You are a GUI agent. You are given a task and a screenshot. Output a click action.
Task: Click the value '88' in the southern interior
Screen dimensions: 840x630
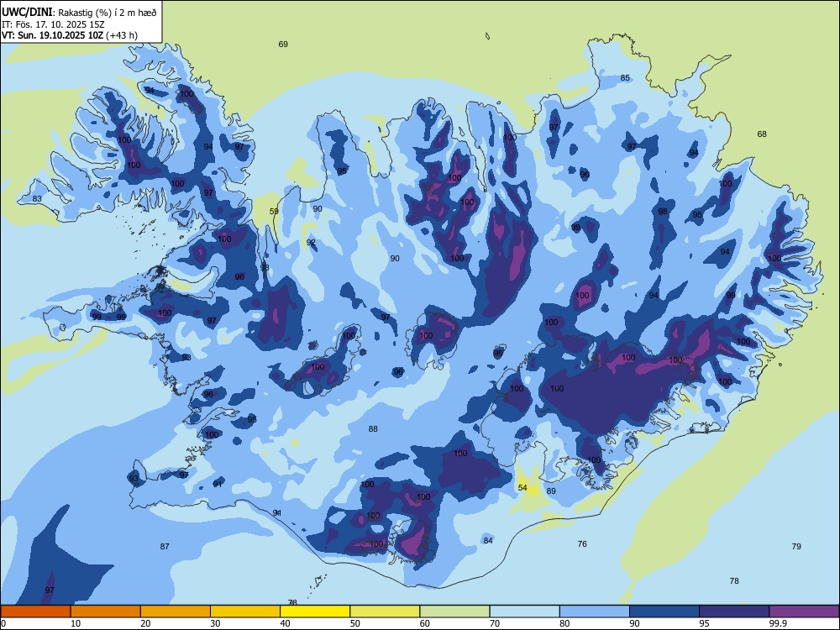[373, 428]
